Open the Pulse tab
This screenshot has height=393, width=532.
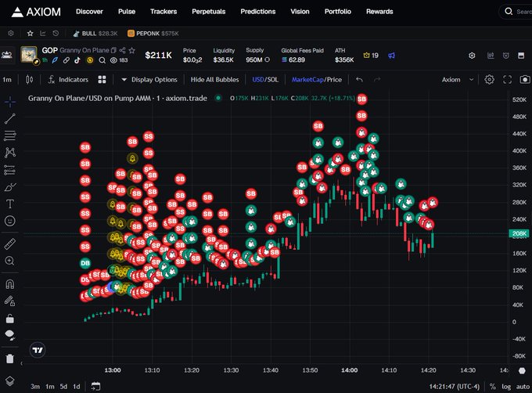pyautogui.click(x=127, y=12)
